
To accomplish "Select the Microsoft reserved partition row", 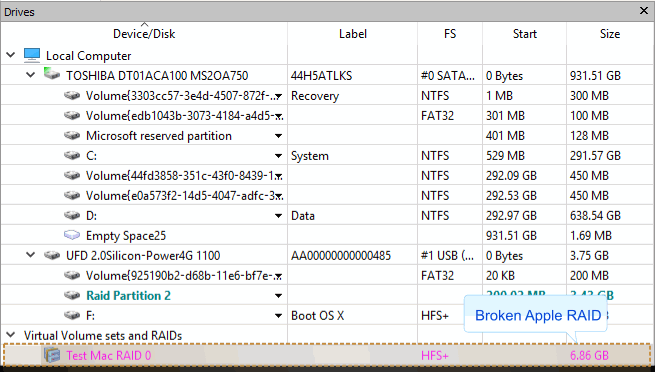I will [x=327, y=136].
